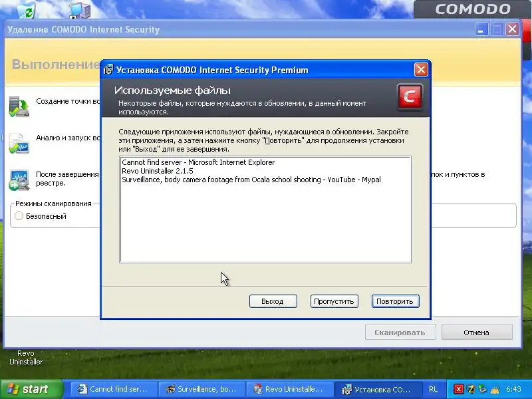
Task: Click the Анализ и запуск step text
Action: (68, 138)
